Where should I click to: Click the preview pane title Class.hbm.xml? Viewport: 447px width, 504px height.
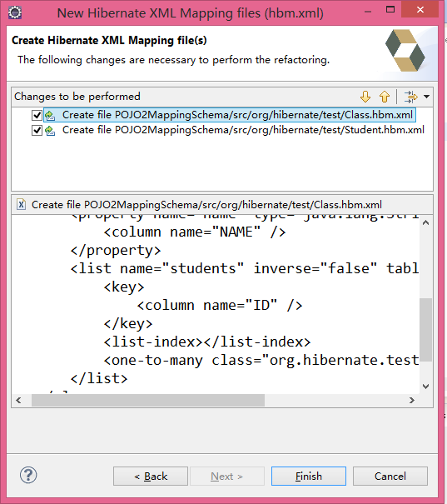click(x=206, y=204)
